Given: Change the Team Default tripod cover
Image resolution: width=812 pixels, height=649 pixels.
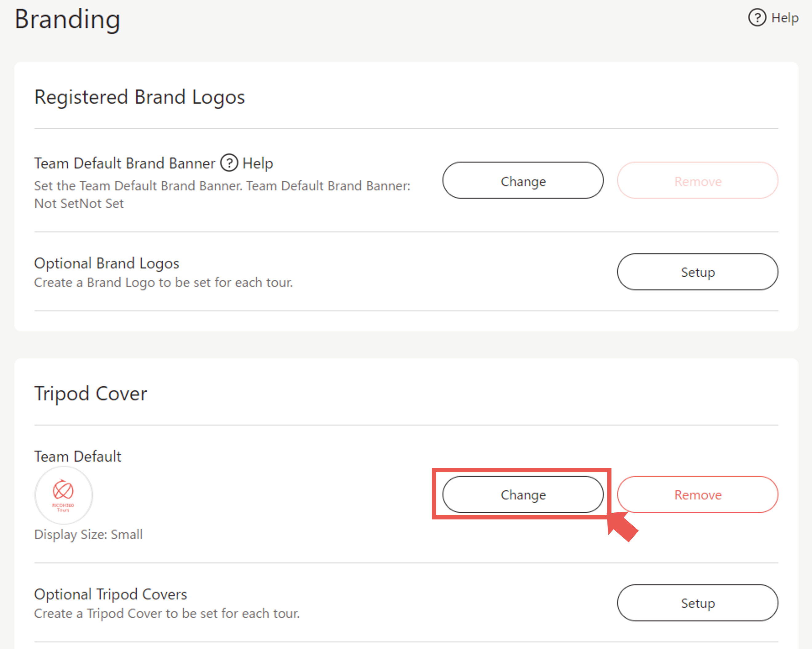Looking at the screenshot, I should tap(523, 494).
